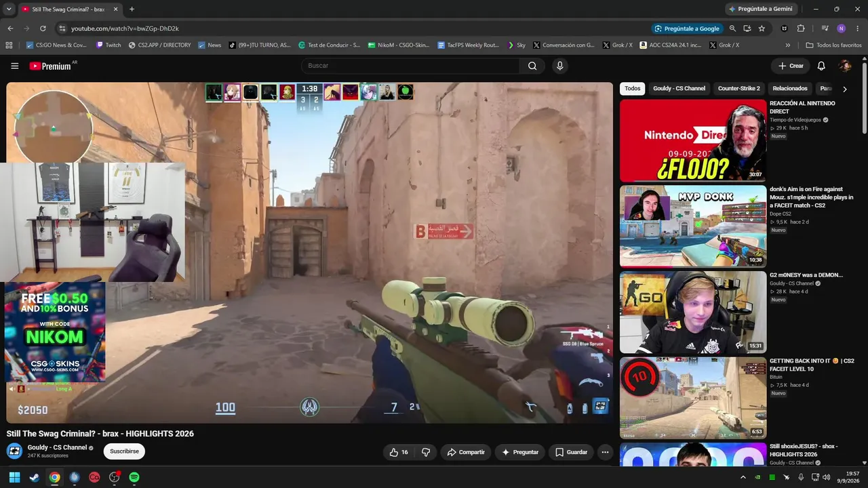Screen dimensions: 868x488
Task: Start voice search with the microphone
Action: pyautogui.click(x=559, y=66)
